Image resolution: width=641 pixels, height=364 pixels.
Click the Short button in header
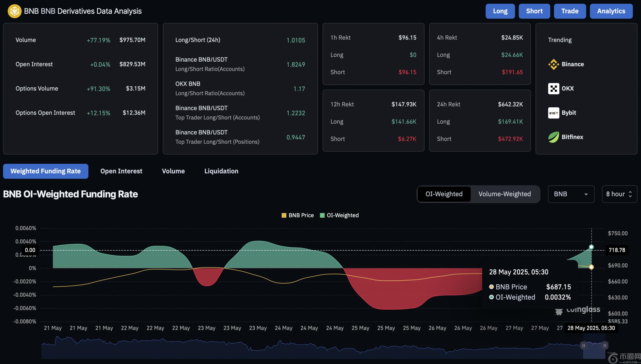click(x=534, y=11)
